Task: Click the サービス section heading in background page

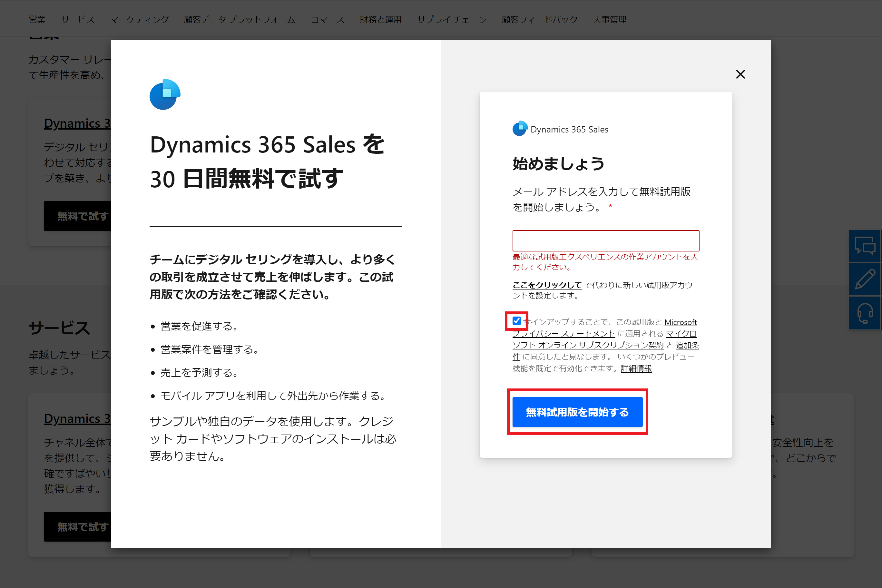Action: (x=59, y=328)
